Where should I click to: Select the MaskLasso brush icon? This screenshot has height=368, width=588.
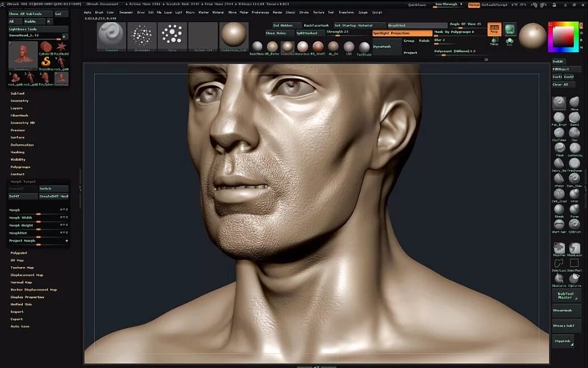[574, 248]
